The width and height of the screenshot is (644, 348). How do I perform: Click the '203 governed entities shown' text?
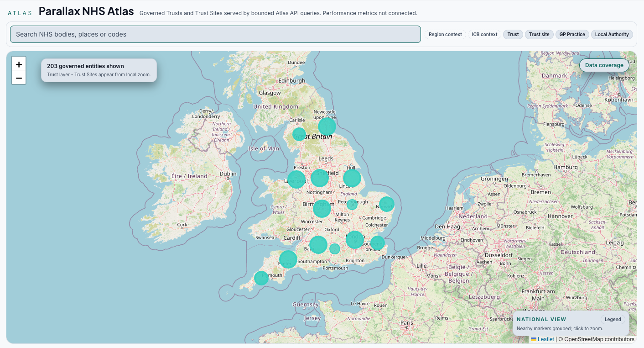[85, 66]
